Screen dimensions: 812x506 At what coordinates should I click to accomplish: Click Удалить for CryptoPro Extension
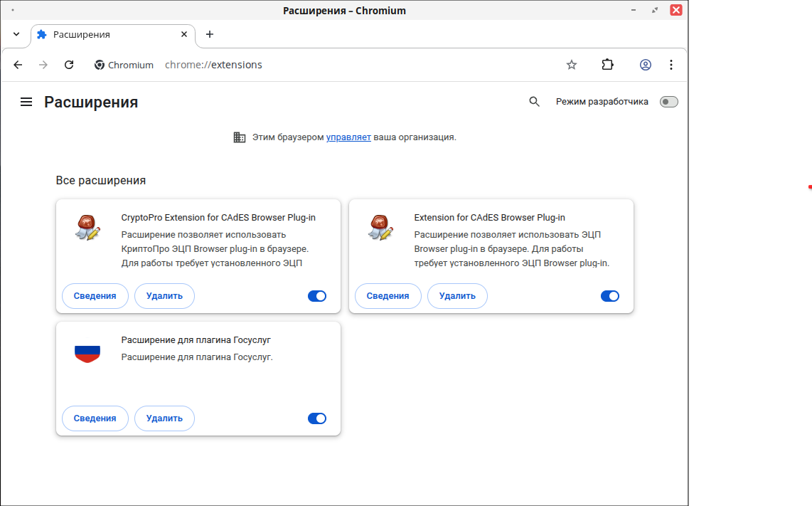click(164, 296)
